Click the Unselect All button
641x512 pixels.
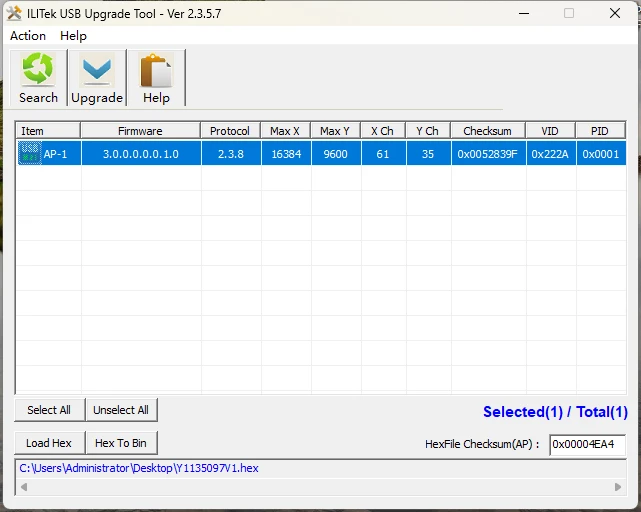point(121,410)
